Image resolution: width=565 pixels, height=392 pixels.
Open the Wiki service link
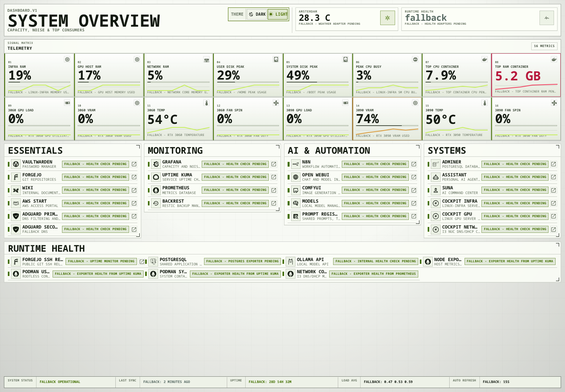(x=134, y=190)
